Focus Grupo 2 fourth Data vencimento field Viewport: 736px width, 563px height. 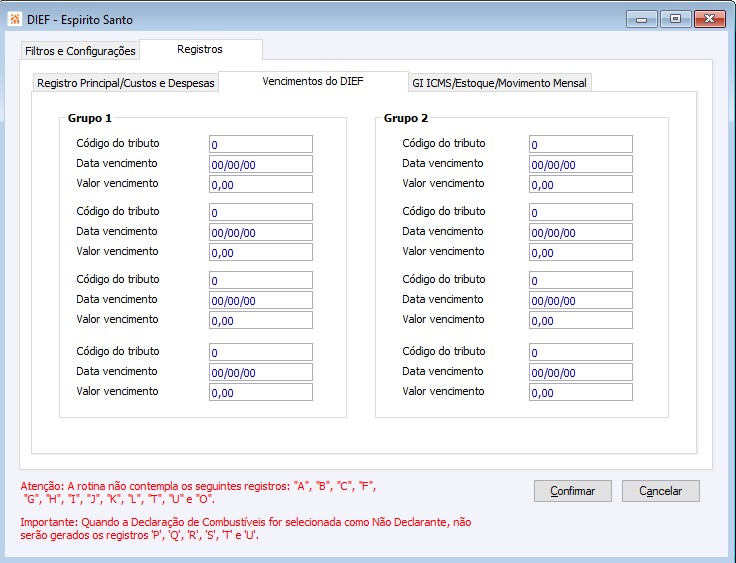coord(581,372)
